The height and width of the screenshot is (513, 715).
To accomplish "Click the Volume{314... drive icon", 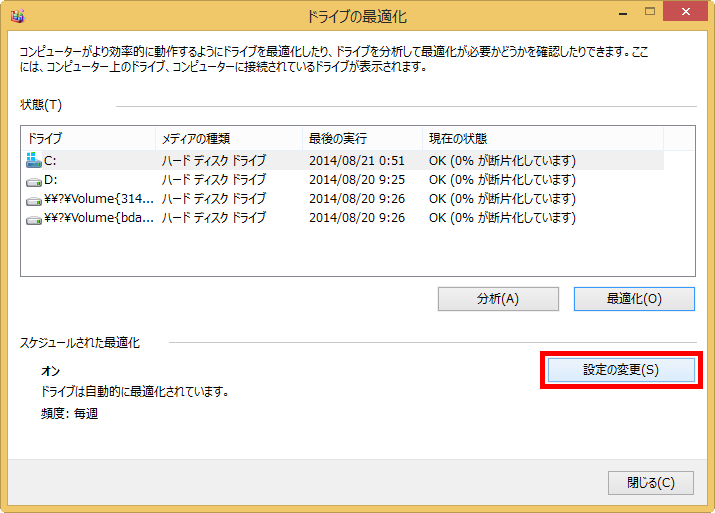I will click(34, 201).
